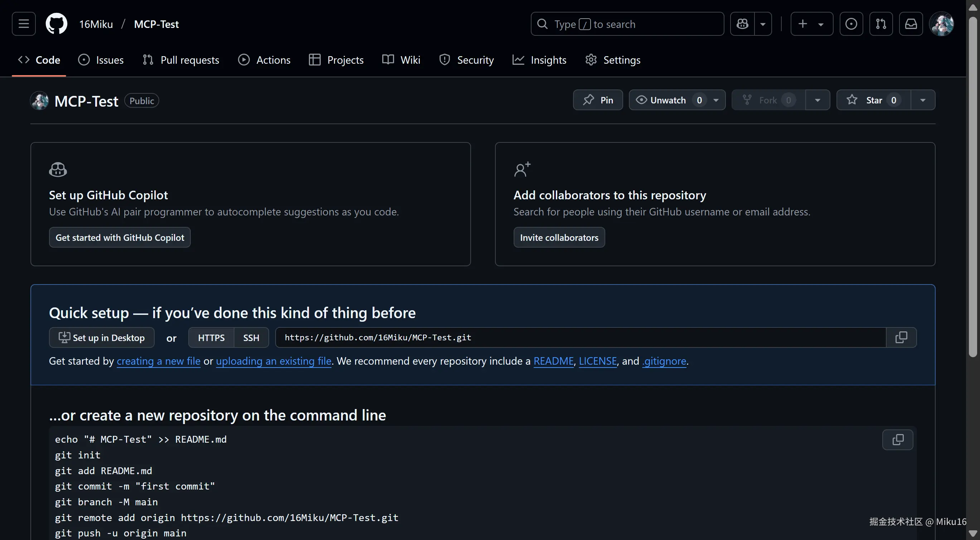Star the MCP-Test repository

coord(873,100)
